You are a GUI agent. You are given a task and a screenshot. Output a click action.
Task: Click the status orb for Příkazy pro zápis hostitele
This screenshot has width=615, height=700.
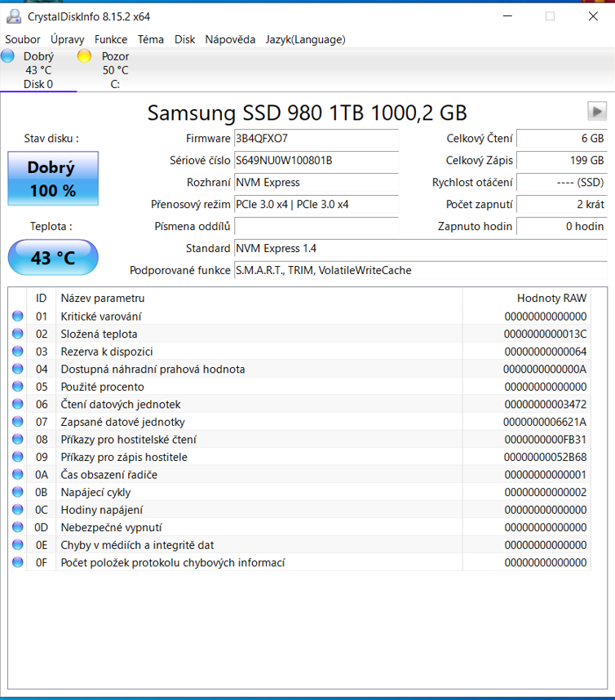(18, 457)
